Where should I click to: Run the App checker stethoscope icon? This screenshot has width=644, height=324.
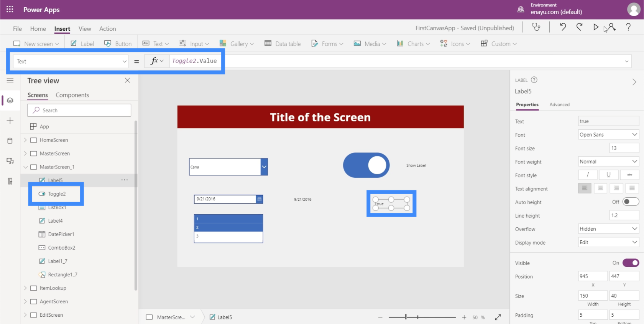tap(536, 27)
